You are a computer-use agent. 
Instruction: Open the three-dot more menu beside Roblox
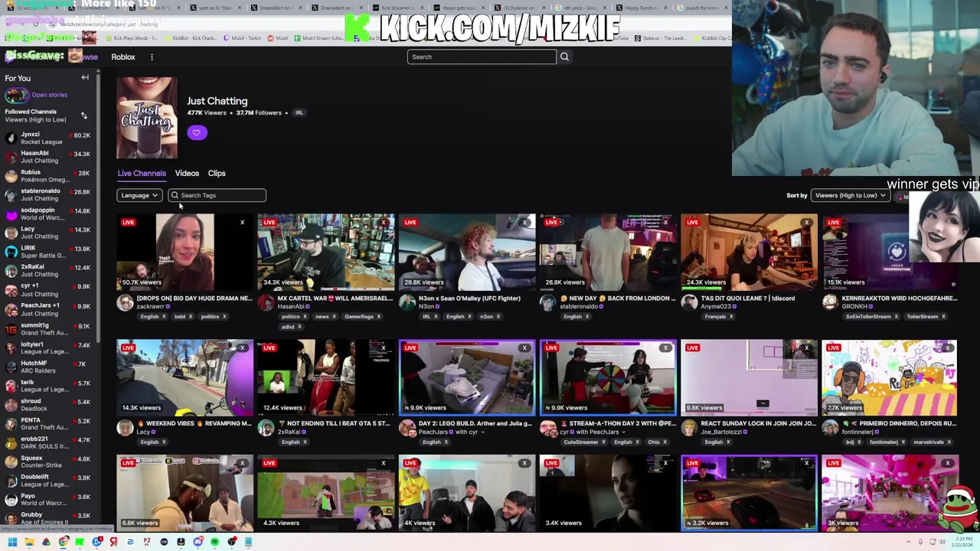[152, 57]
